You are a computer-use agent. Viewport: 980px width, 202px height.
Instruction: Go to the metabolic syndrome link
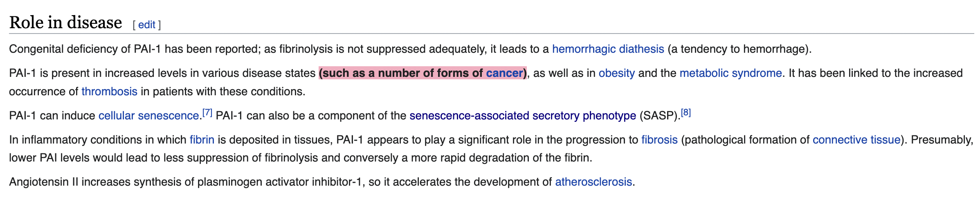730,73
